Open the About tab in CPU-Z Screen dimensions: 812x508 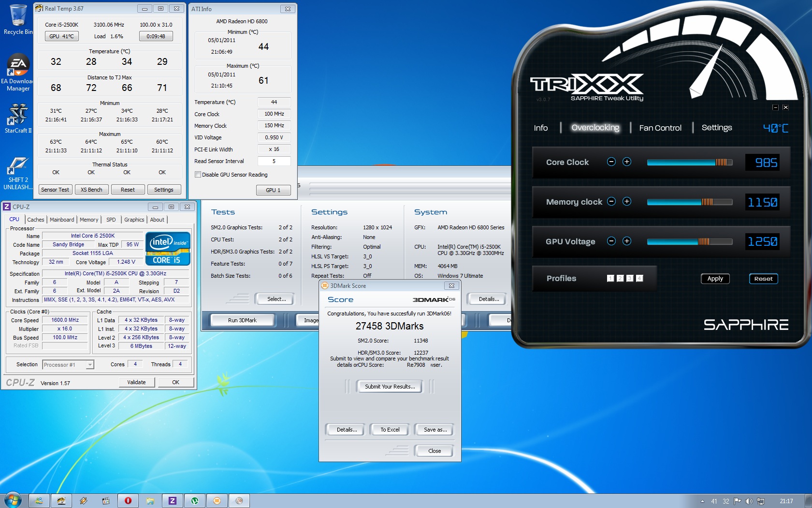(x=157, y=220)
